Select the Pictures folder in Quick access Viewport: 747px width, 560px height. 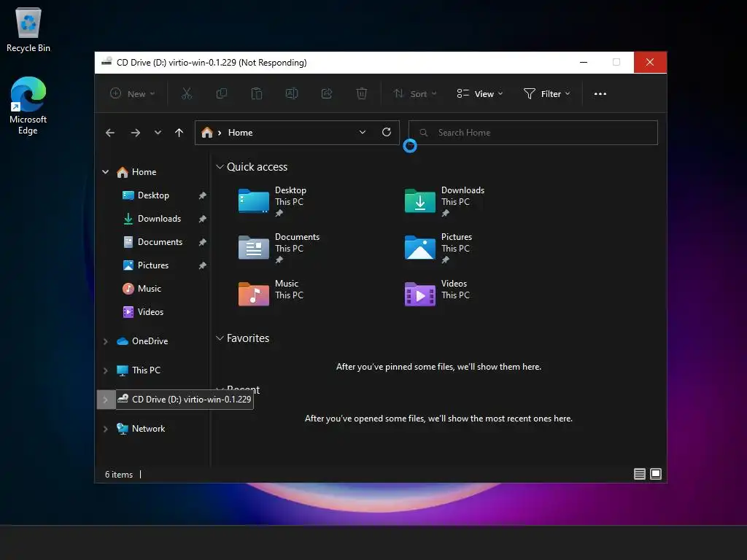[x=438, y=248]
